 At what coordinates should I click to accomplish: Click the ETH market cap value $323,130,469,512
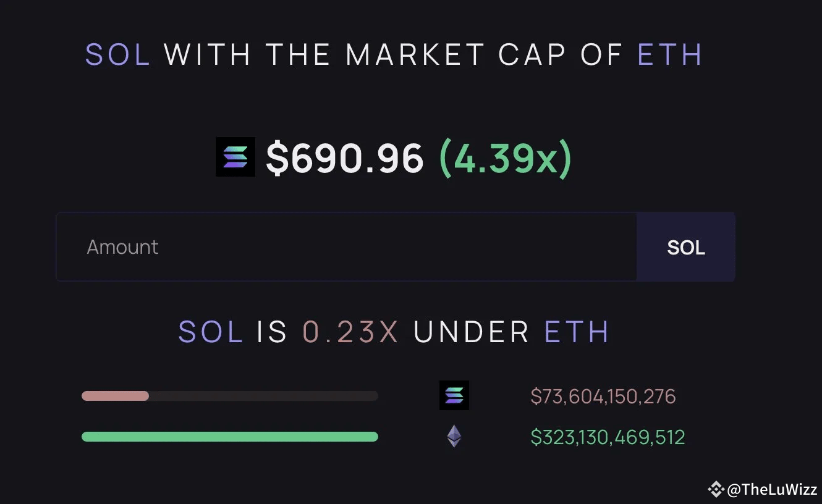point(608,437)
